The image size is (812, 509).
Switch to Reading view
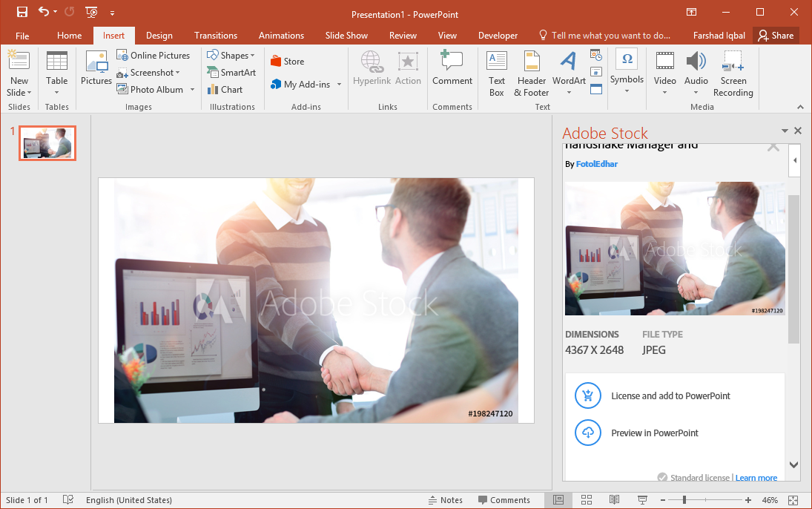(x=615, y=500)
